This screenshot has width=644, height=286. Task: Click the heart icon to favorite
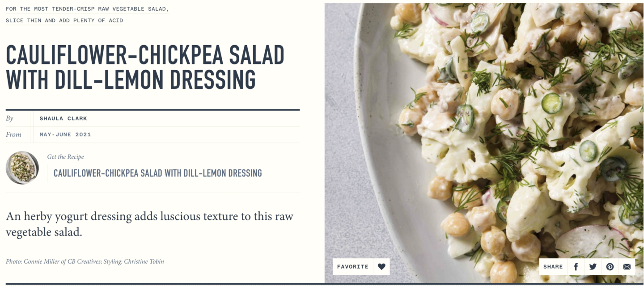click(x=381, y=266)
